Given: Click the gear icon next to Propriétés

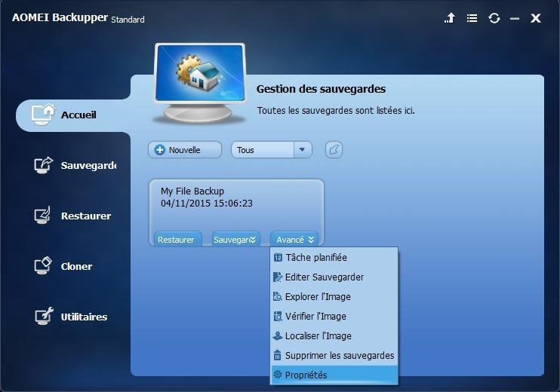Looking at the screenshot, I should point(278,375).
